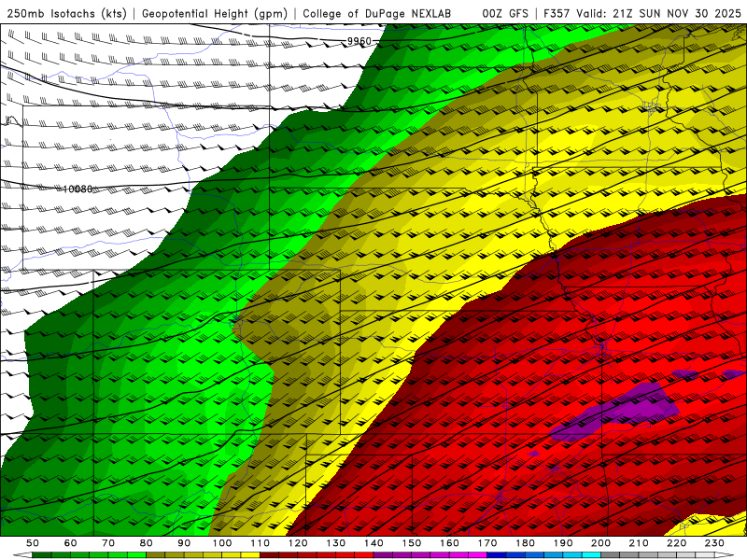Image resolution: width=747 pixels, height=560 pixels.
Task: Click the 160 value on the color scale
Action: (449, 543)
